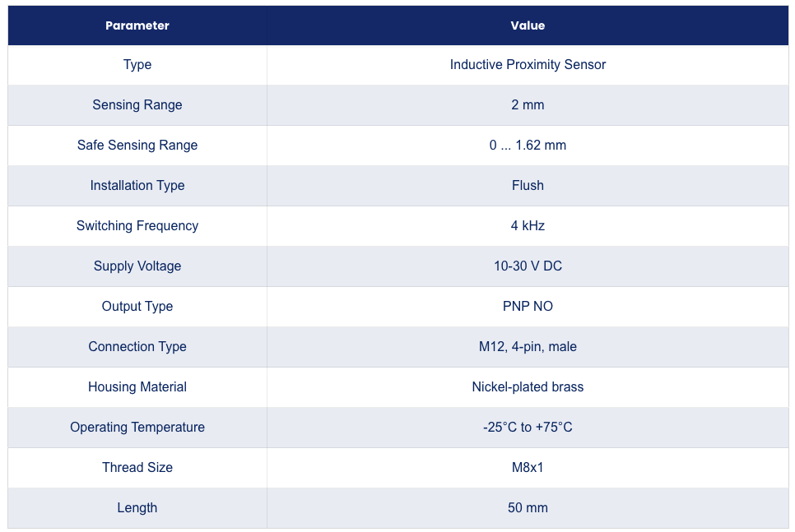The image size is (795, 532).
Task: Select the Installation Type label
Action: click(x=137, y=186)
